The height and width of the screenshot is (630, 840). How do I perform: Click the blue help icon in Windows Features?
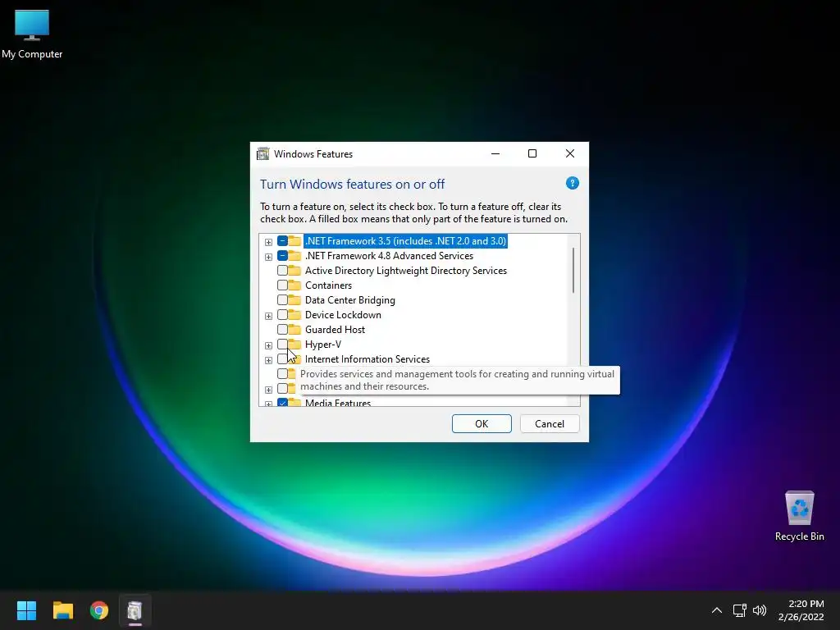click(x=572, y=183)
